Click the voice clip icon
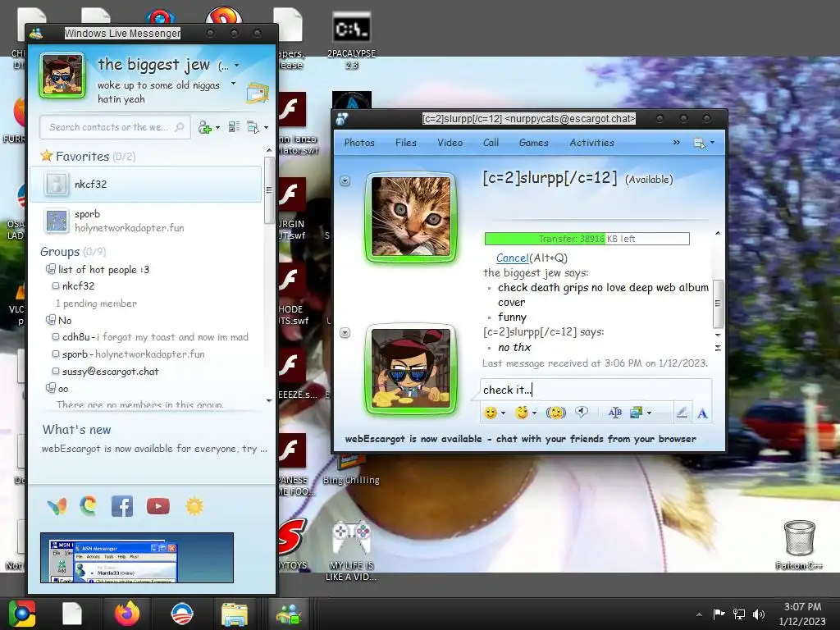Screen dimensions: 840x630 pos(582,412)
